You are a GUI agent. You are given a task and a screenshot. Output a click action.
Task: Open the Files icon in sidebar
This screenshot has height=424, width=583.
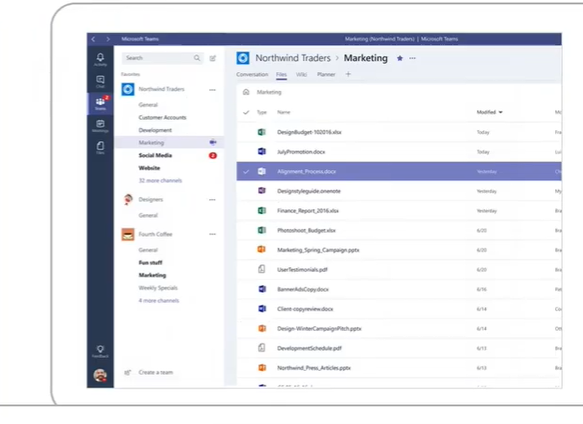point(100,147)
